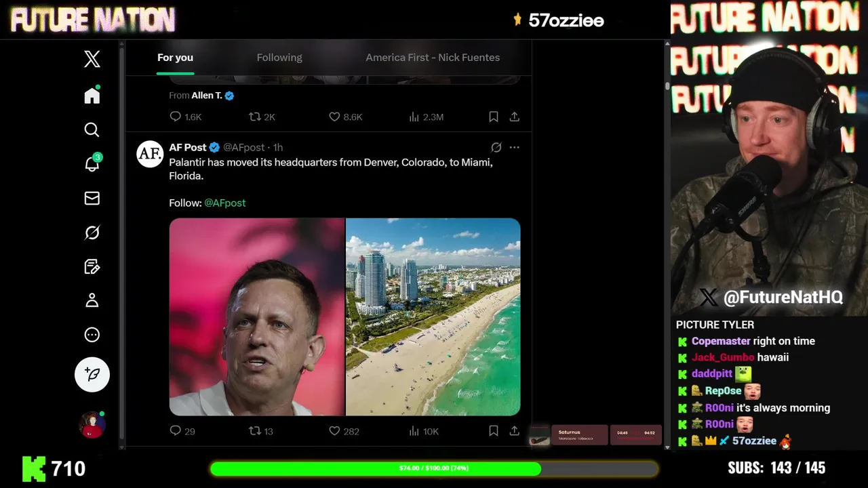
Task: Switch to the For you tab
Action: coord(175,58)
